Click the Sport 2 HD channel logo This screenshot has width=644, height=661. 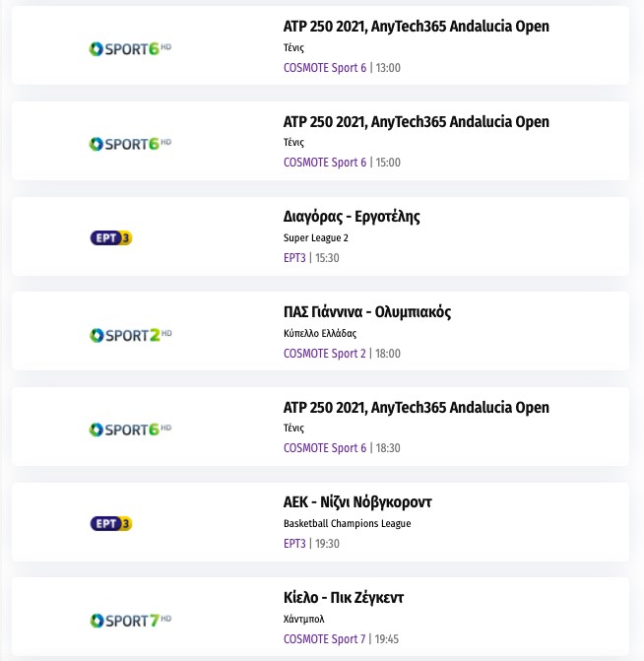(x=130, y=335)
